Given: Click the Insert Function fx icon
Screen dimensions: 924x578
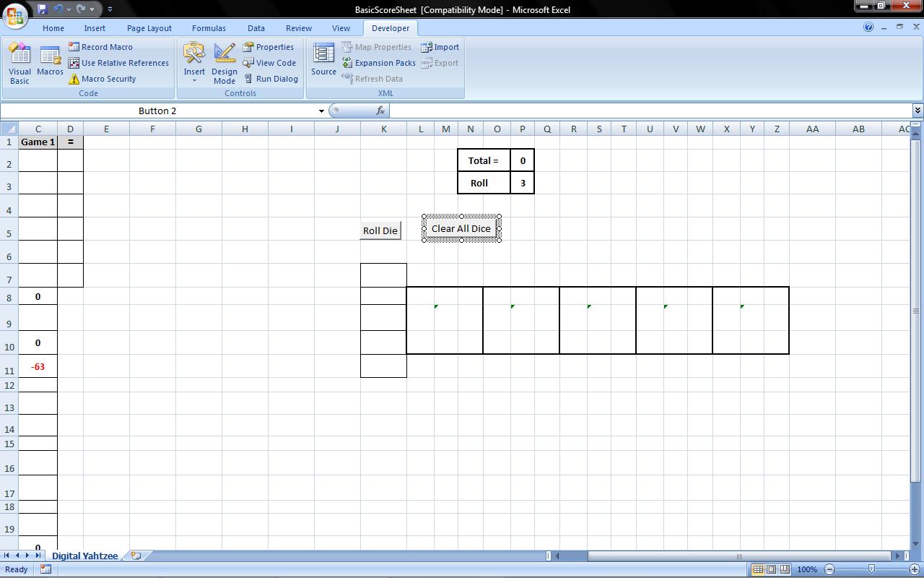Looking at the screenshot, I should click(x=380, y=111).
